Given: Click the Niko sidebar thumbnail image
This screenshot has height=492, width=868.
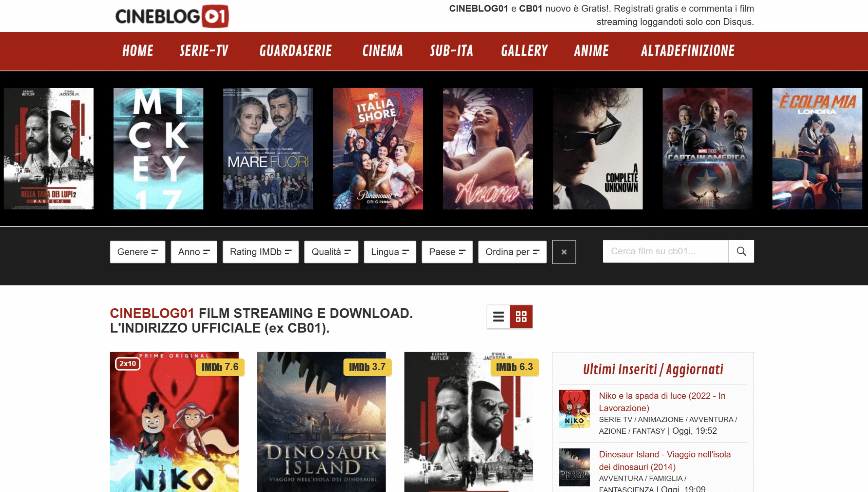Looking at the screenshot, I should point(574,408).
